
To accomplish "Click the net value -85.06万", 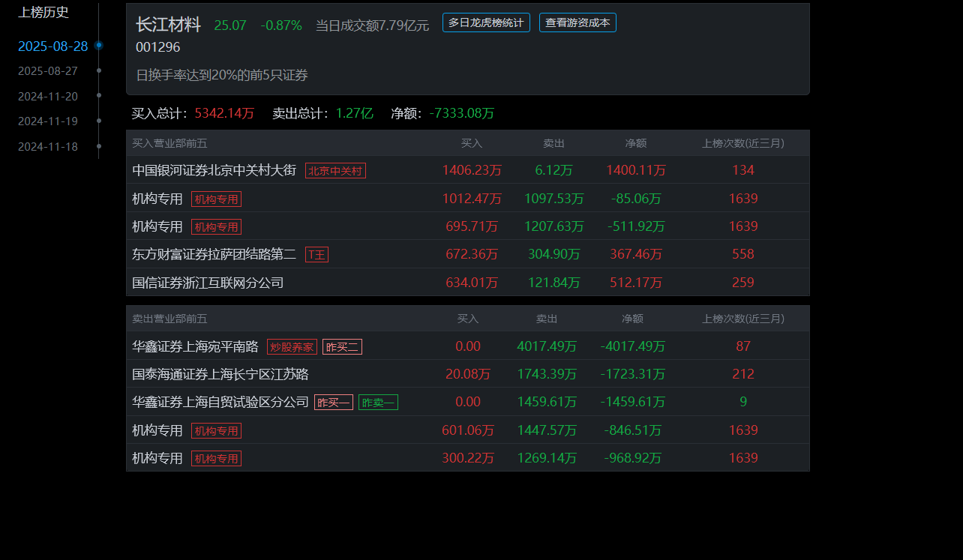I will [636, 199].
